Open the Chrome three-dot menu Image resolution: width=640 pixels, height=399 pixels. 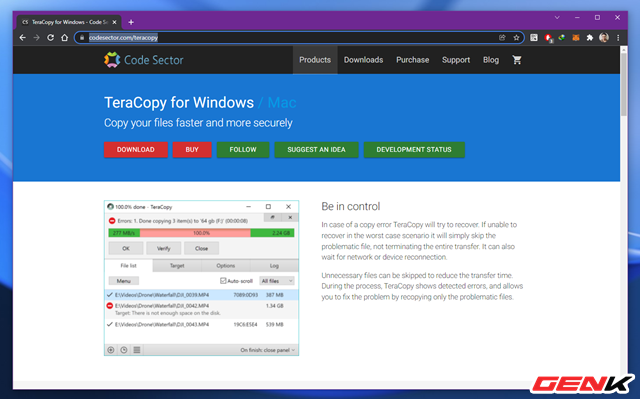(x=618, y=38)
